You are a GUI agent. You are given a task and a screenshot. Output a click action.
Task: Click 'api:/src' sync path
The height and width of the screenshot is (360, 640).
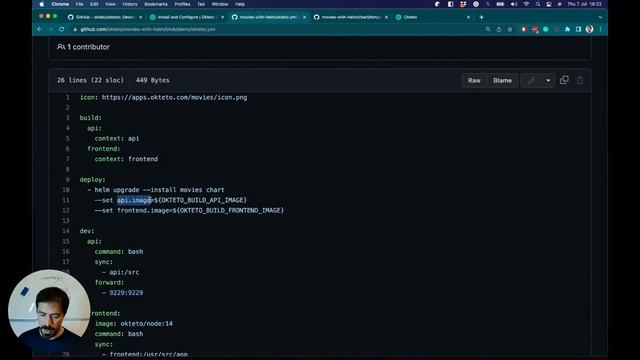[x=124, y=272]
